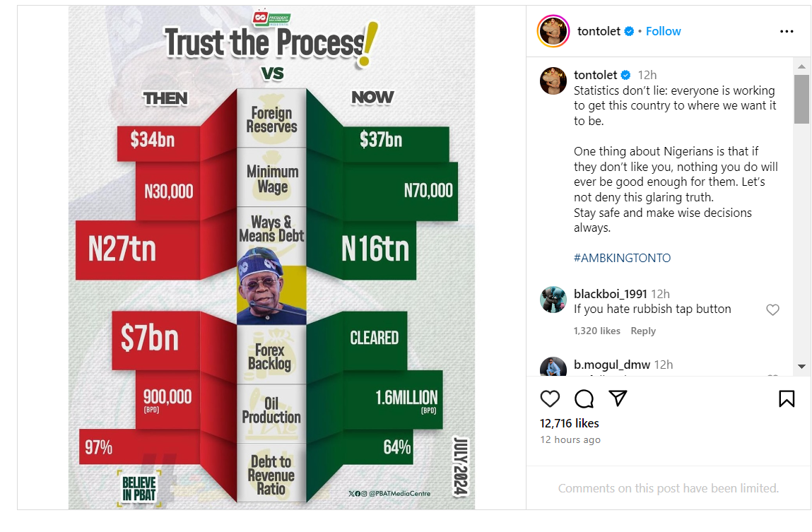Open the three-dot more options menu

coord(787,32)
